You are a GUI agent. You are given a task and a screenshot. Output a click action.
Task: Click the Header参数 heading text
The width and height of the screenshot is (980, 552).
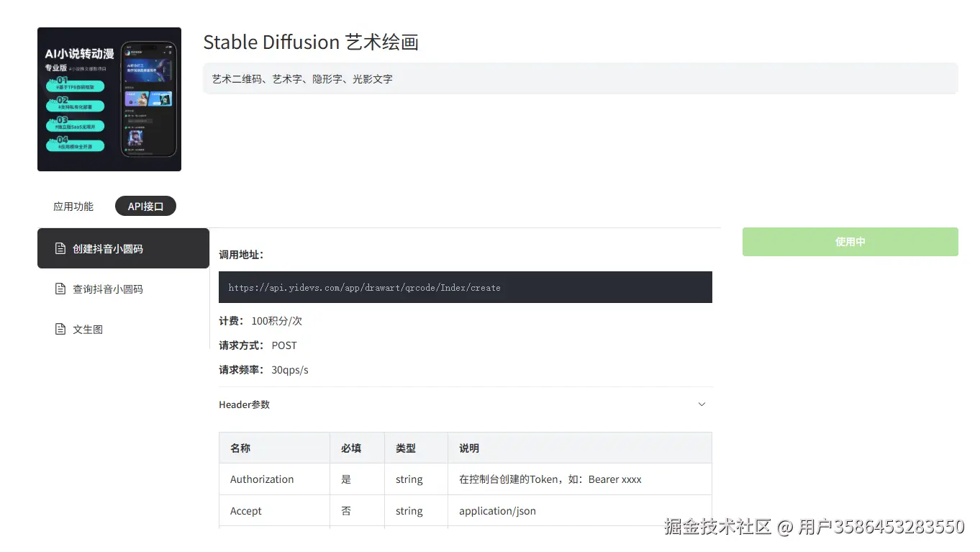pyautogui.click(x=245, y=404)
